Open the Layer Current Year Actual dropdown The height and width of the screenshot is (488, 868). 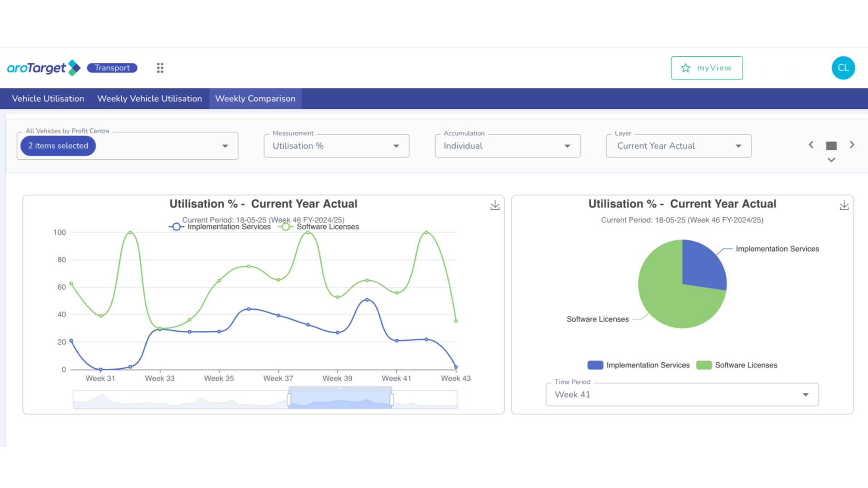pyautogui.click(x=679, y=146)
